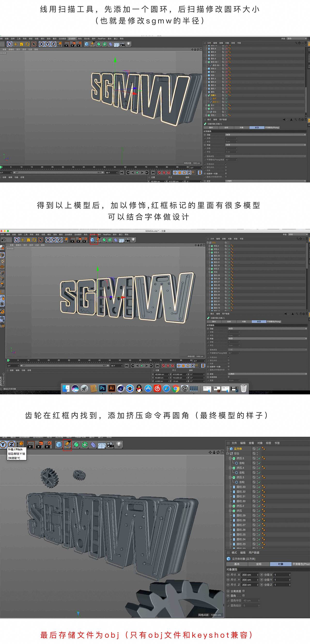Select 立方体 object in bottom screenshot tree
Screen dimensions: 310x644
tap(238, 449)
